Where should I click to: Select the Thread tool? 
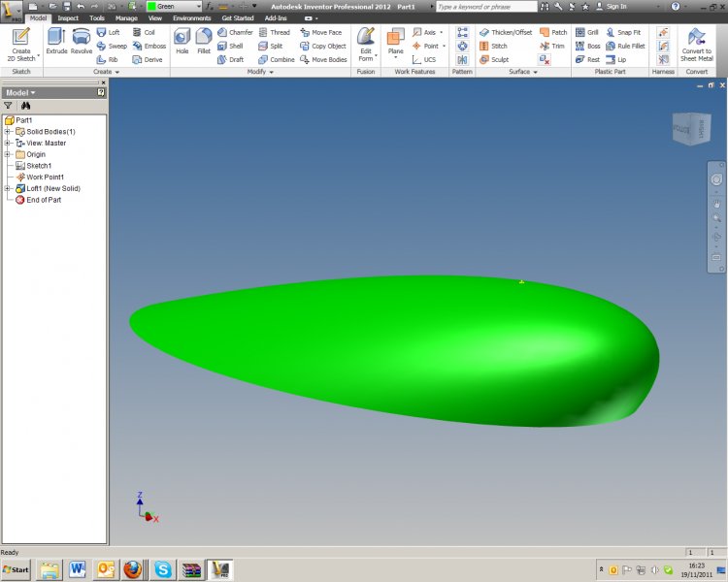click(274, 32)
